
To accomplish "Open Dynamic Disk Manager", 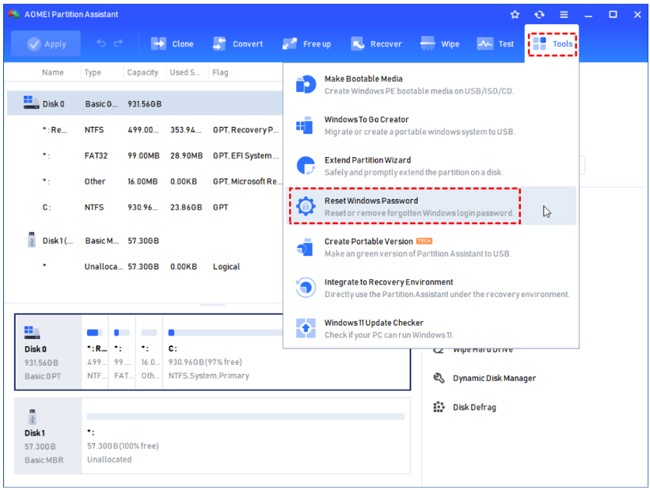I will pyautogui.click(x=485, y=378).
